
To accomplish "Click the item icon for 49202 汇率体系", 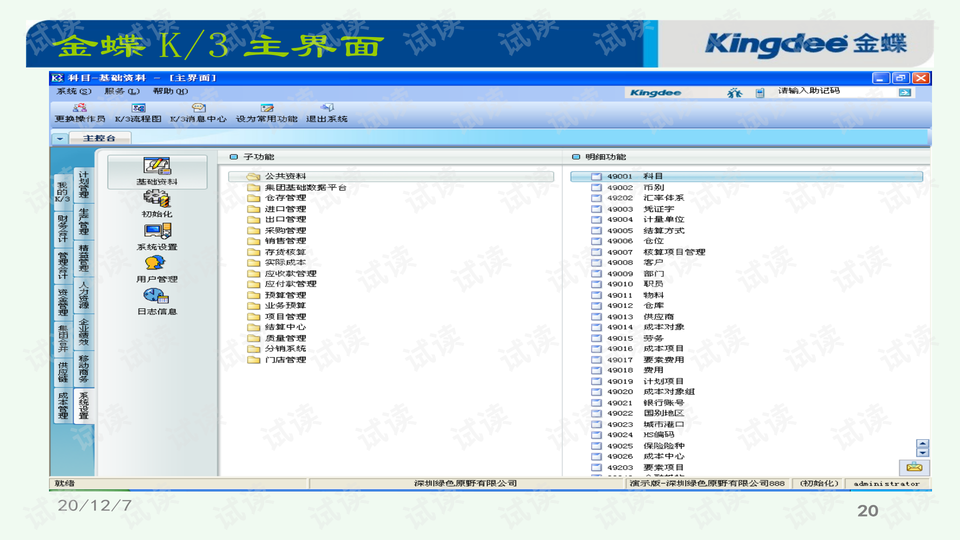I will click(x=596, y=198).
